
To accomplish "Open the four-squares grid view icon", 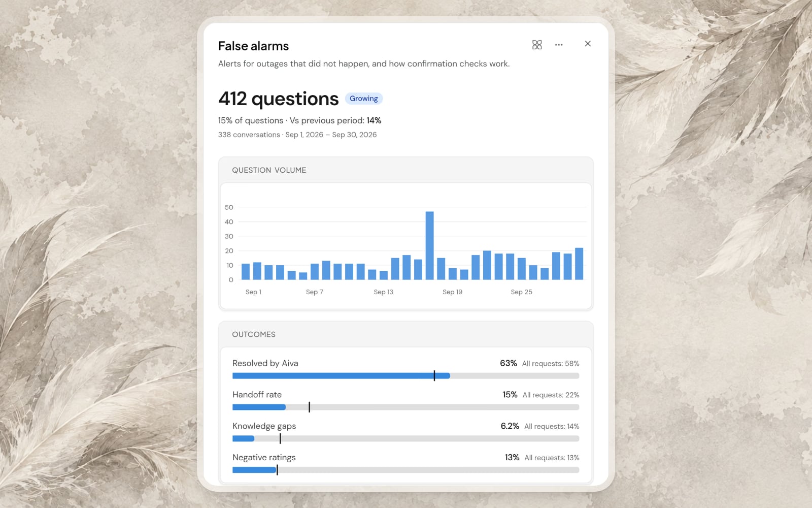I will (537, 45).
